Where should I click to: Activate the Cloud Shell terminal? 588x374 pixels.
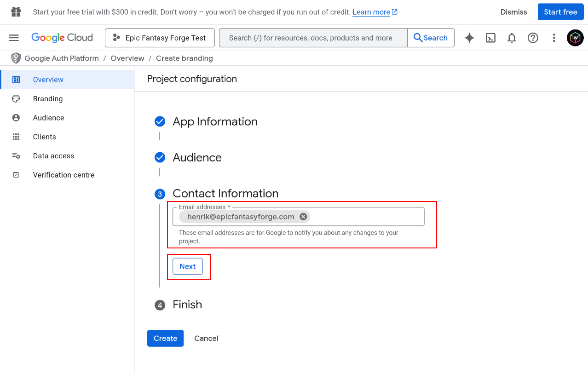tap(490, 38)
